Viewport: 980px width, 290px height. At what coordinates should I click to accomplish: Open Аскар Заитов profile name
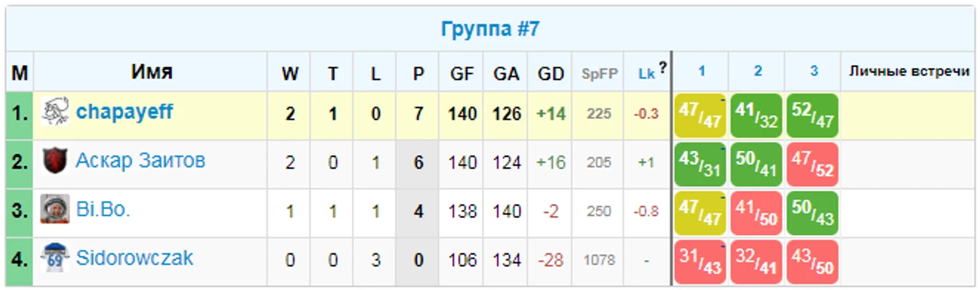point(140,161)
